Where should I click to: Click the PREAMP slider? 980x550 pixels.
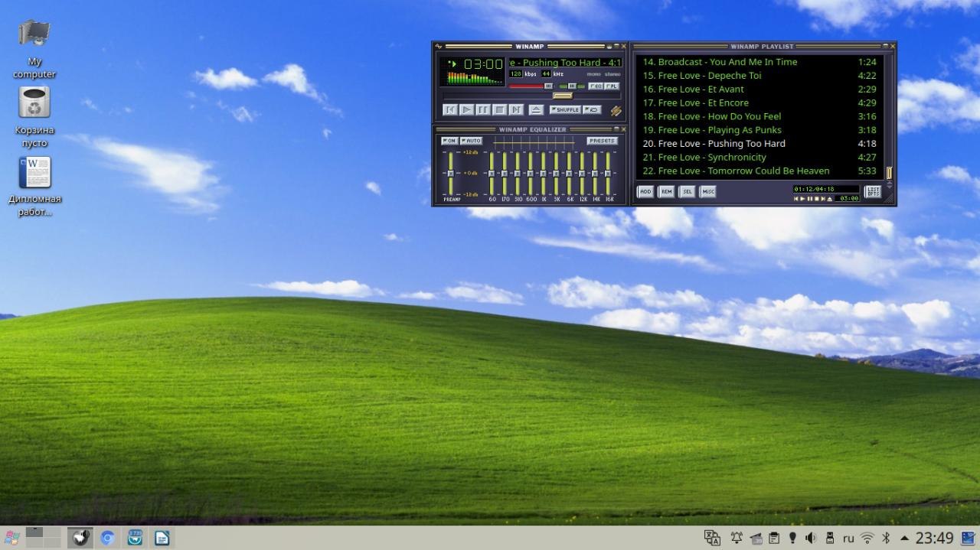[x=451, y=173]
